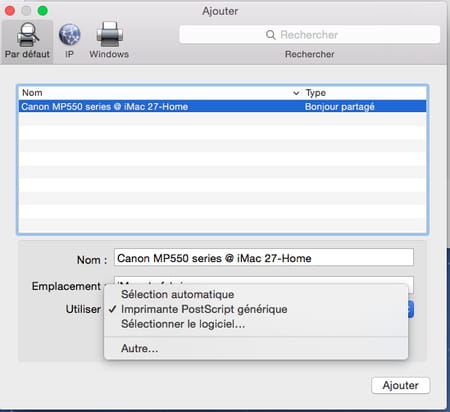Click the Utiliser popup blue arrow button
The height and width of the screenshot is (412, 450).
pyautogui.click(x=411, y=309)
